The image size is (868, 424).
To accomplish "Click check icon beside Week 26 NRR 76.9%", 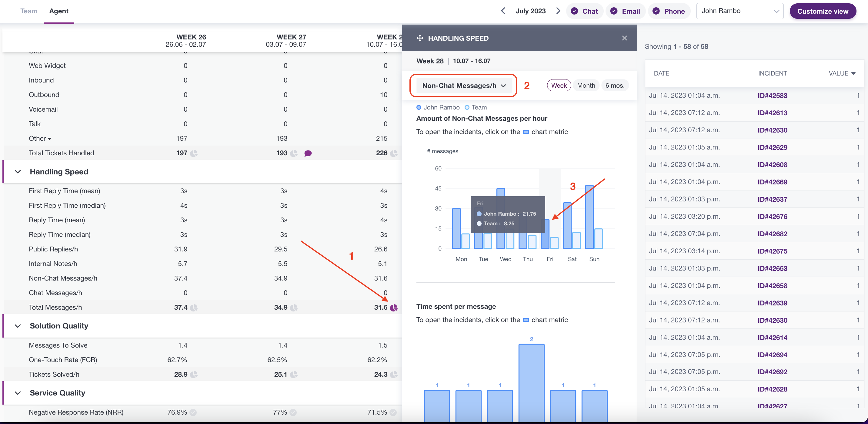I will pos(193,412).
